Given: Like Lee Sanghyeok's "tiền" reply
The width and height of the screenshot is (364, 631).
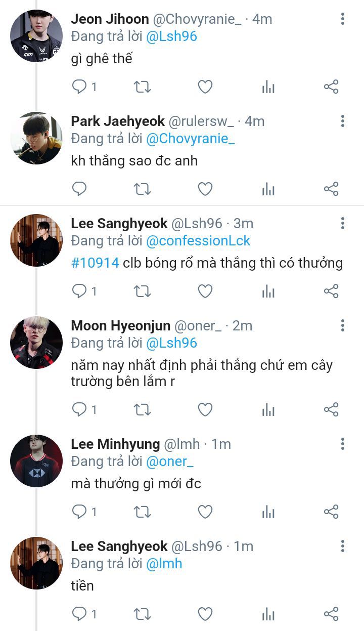Looking at the screenshot, I should 205,614.
